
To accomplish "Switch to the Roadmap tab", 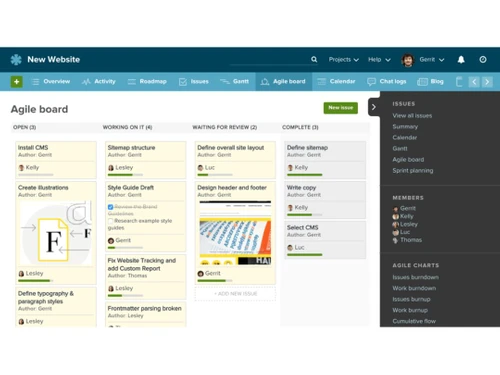I will [x=147, y=82].
